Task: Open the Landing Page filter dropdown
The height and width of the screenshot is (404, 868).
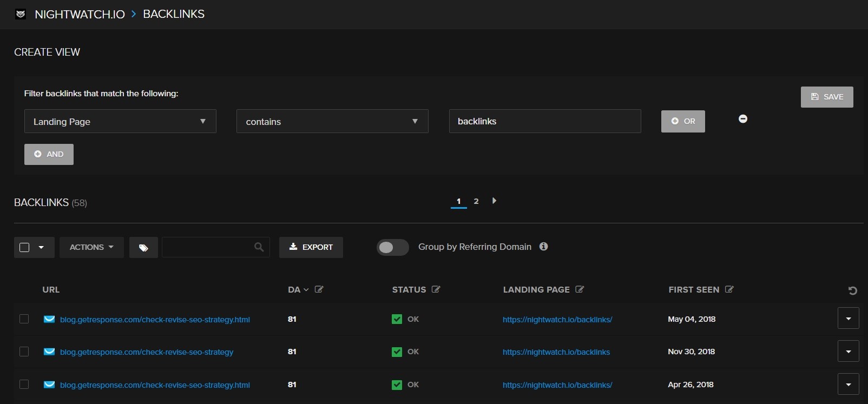Action: coord(120,121)
